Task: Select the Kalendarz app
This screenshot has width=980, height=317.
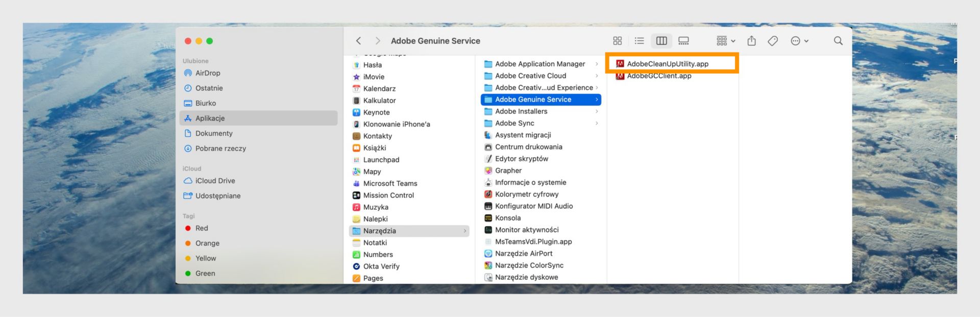Action: coord(409,88)
